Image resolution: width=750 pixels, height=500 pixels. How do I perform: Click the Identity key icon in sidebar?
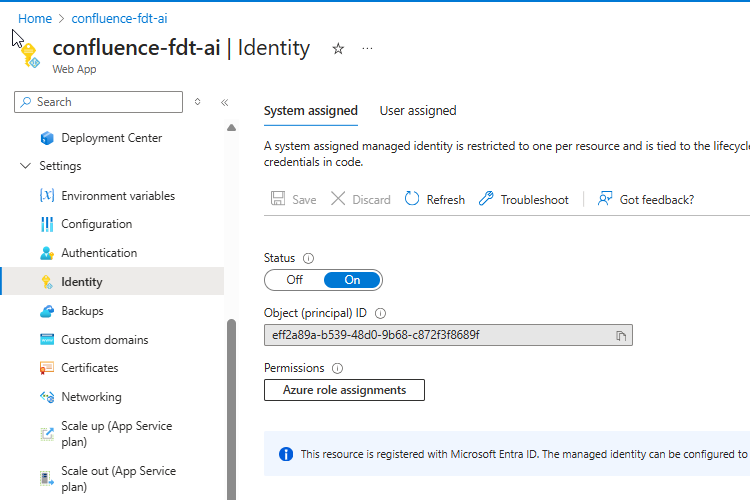pyautogui.click(x=47, y=282)
